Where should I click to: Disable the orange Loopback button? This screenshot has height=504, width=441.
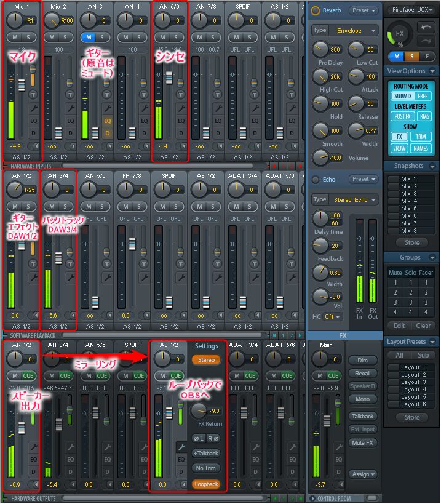(x=206, y=484)
